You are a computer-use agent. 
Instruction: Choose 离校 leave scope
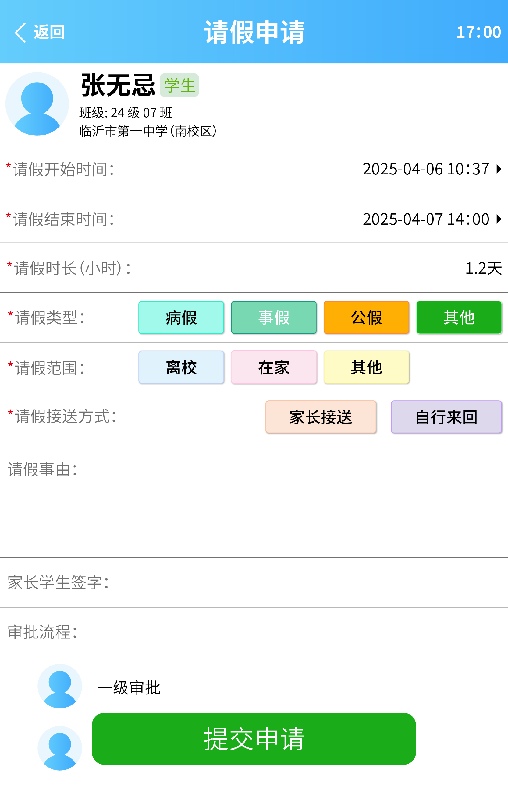181,367
